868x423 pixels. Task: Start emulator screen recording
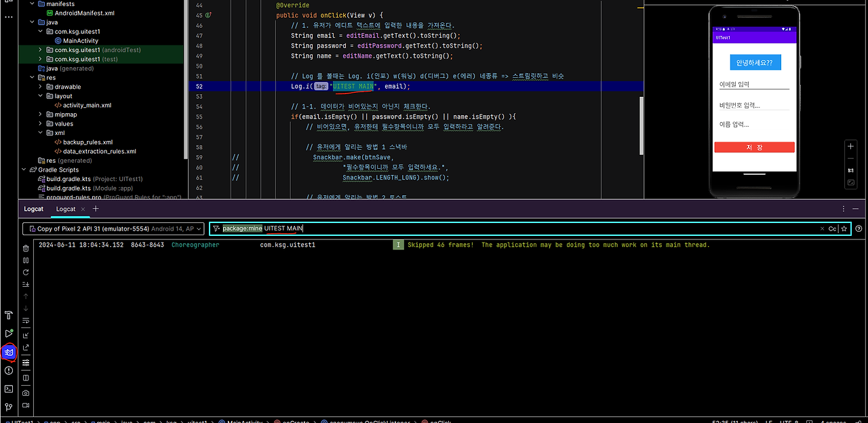25,405
